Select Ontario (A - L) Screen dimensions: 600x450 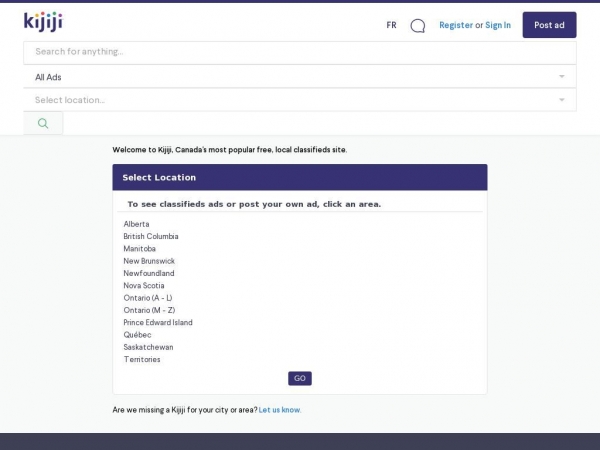(x=148, y=298)
